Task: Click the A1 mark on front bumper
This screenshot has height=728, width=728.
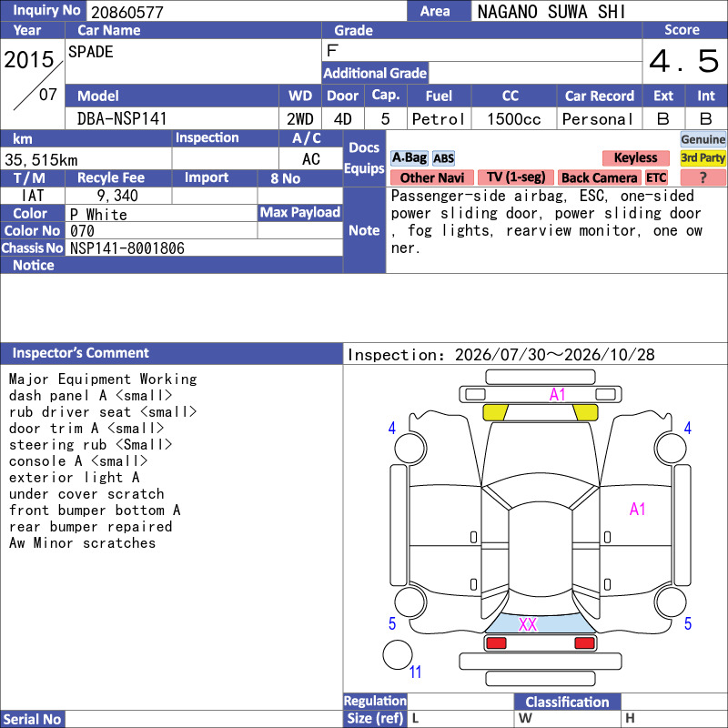Action: tap(557, 395)
